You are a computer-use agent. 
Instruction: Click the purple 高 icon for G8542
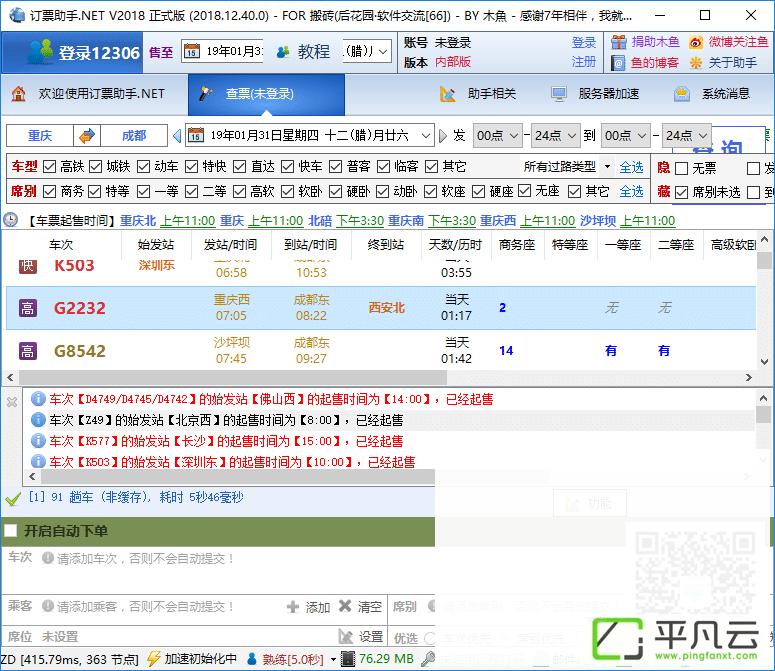pos(28,351)
